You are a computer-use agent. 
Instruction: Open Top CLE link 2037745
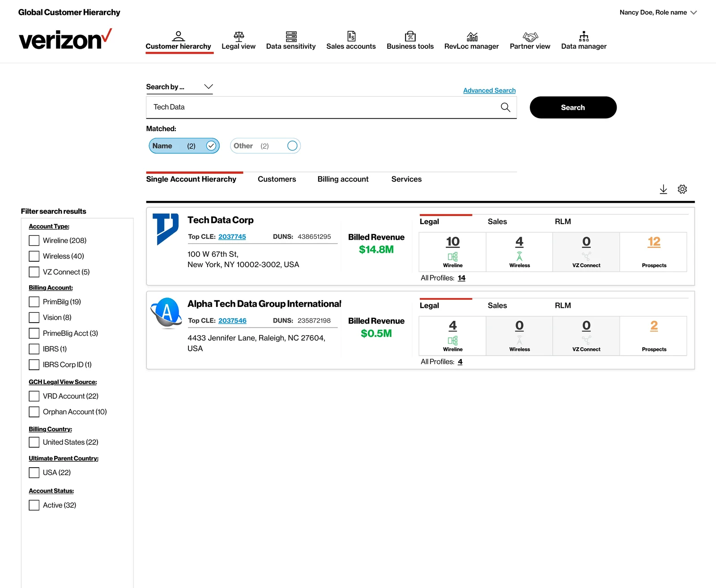coord(232,237)
